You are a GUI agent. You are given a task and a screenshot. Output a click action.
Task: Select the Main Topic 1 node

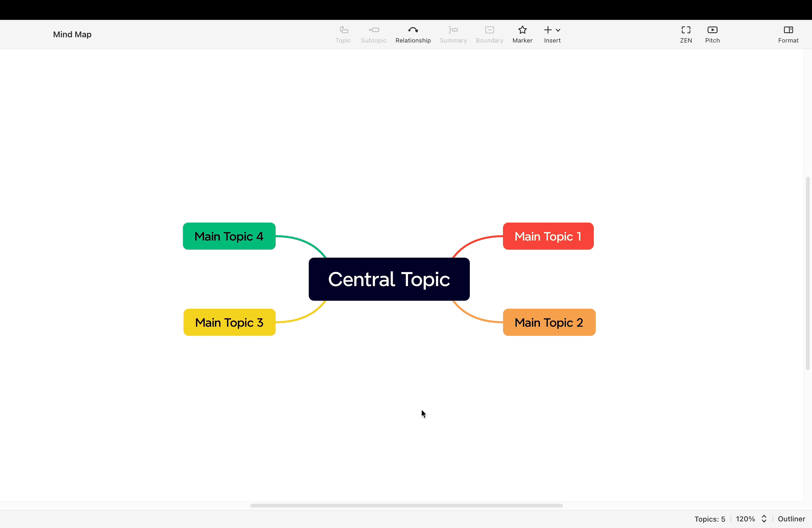tap(548, 236)
